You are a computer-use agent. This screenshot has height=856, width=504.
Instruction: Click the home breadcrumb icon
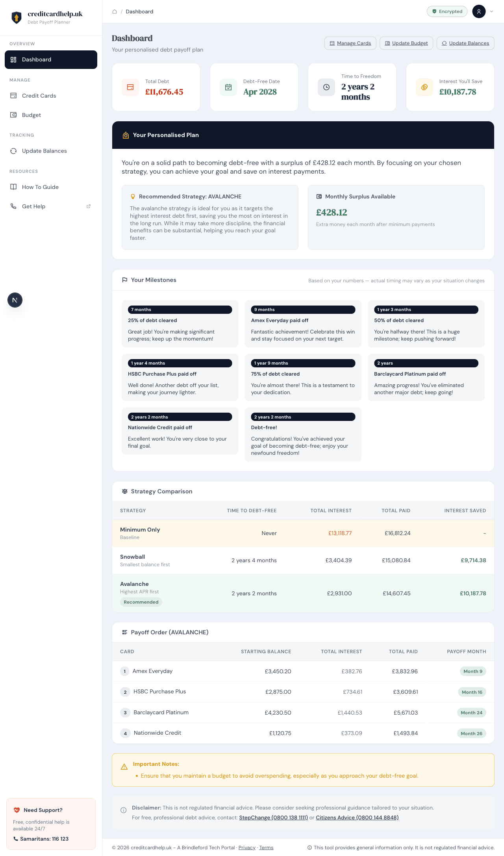point(115,11)
